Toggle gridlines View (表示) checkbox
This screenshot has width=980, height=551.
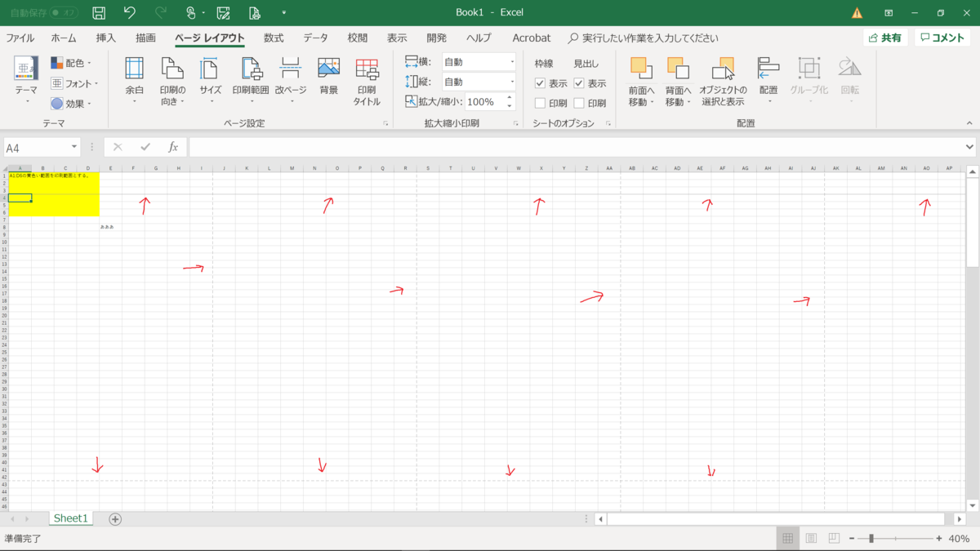[x=540, y=83]
